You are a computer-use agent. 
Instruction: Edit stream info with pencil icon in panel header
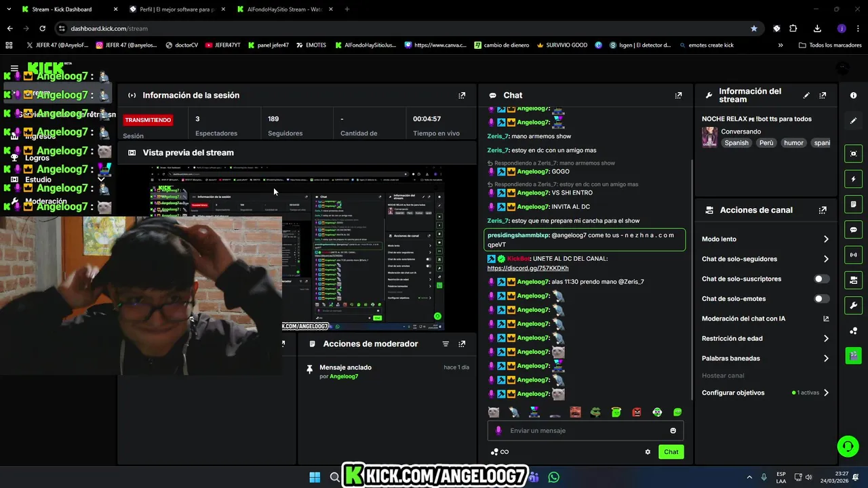[x=806, y=96]
